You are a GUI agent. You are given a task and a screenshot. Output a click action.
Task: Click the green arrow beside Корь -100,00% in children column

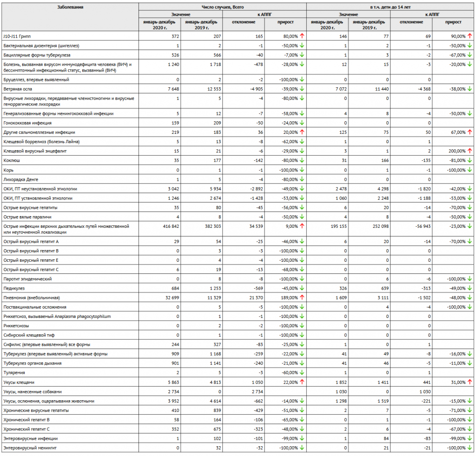[x=469, y=170]
